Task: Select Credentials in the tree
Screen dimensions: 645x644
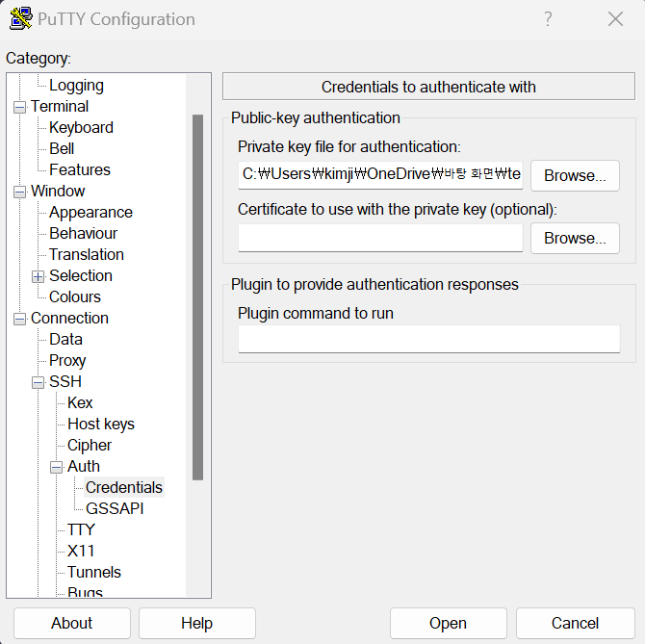Action: [124, 488]
